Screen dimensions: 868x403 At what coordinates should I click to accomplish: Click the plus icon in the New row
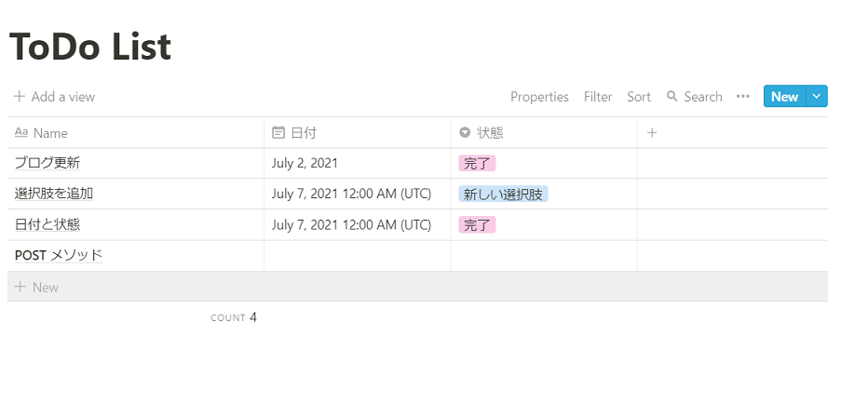click(x=20, y=287)
